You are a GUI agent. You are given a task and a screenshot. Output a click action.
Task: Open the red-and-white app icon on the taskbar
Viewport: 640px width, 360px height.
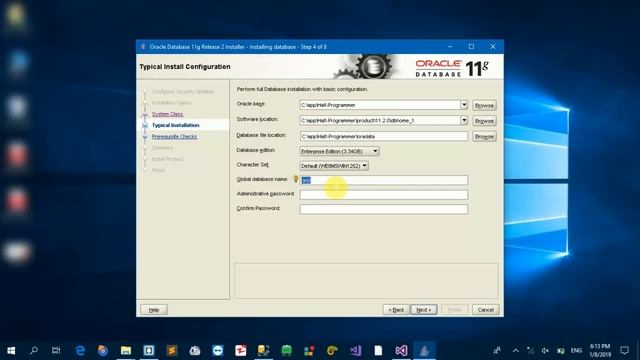coord(240,350)
